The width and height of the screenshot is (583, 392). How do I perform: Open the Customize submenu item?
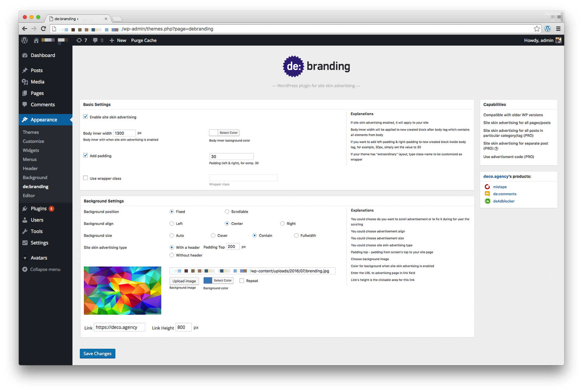34,141
